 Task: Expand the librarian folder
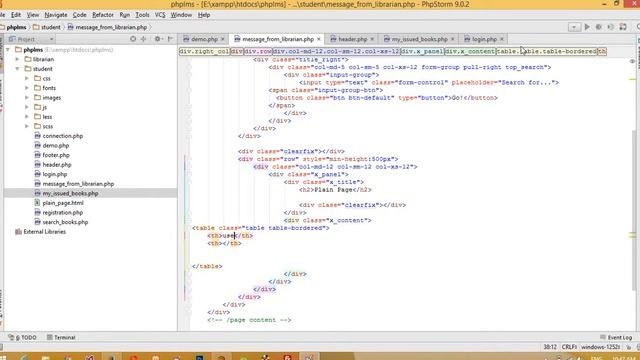[17, 59]
